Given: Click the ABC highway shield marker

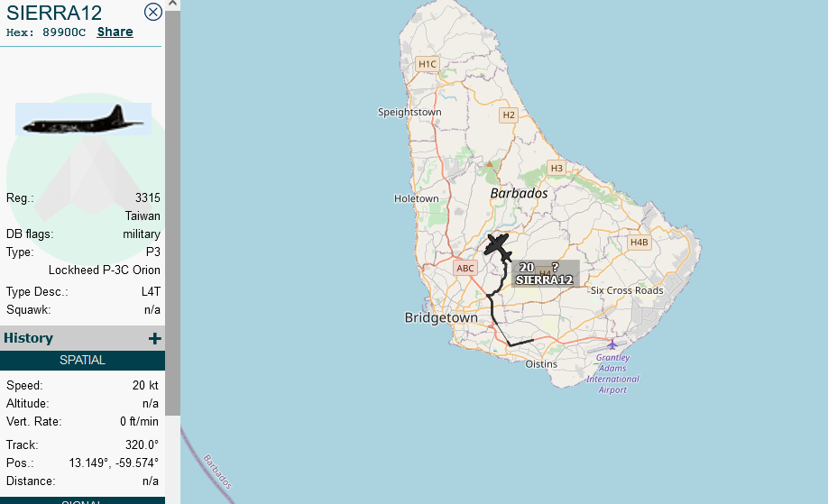Looking at the screenshot, I should pos(465,268).
